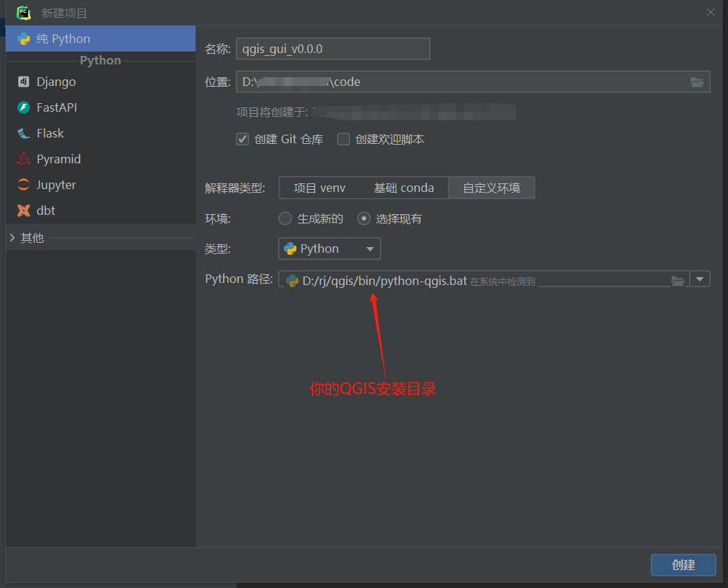This screenshot has height=588, width=728.
Task: Click the Jupyter icon in sidebar
Action: pos(24,185)
